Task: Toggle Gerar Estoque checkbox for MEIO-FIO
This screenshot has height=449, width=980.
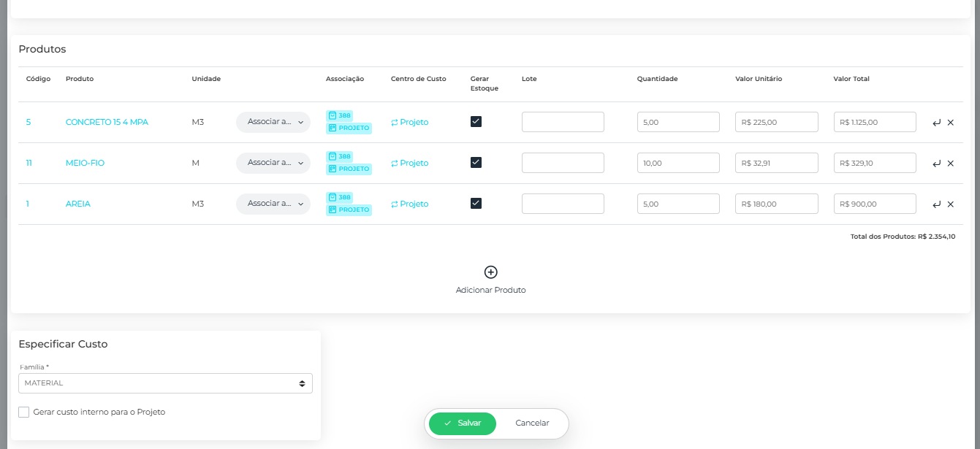Action: (x=476, y=163)
